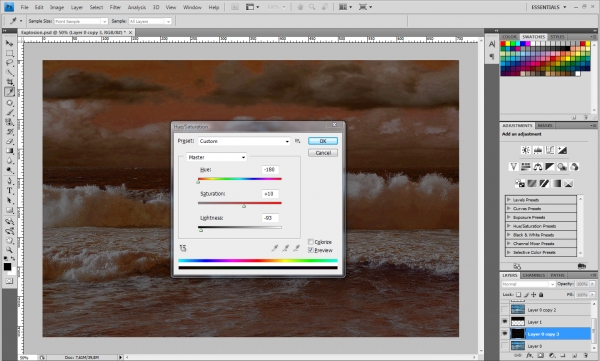Select Layer 0 copy 3 thumbnail
This screenshot has height=361, width=600.
[x=518, y=334]
